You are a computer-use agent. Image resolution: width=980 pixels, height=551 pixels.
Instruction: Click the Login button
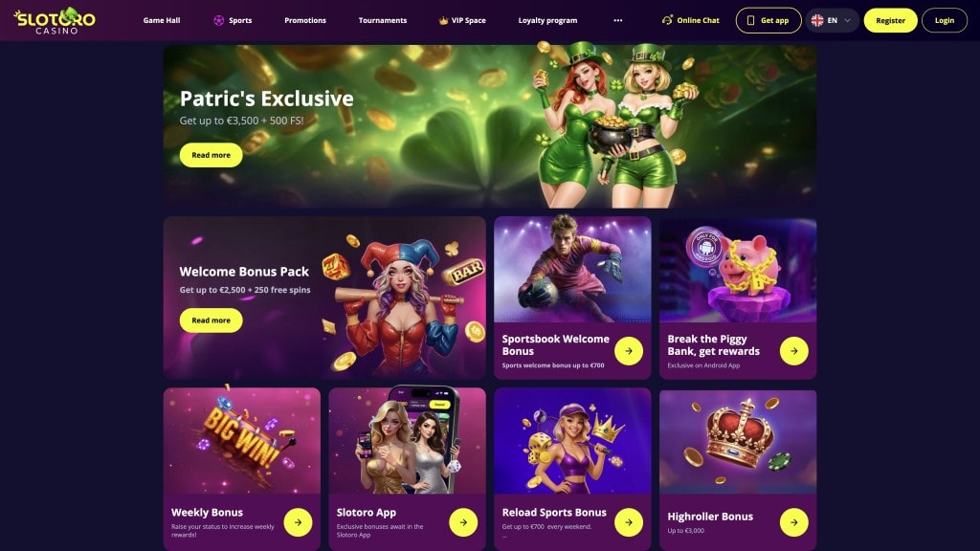(x=945, y=21)
